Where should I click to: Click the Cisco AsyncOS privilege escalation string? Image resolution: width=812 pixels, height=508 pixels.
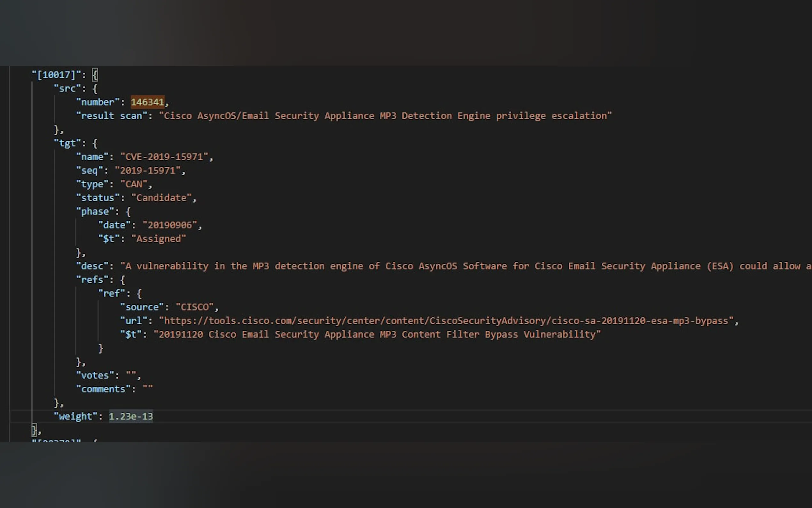pyautogui.click(x=385, y=115)
